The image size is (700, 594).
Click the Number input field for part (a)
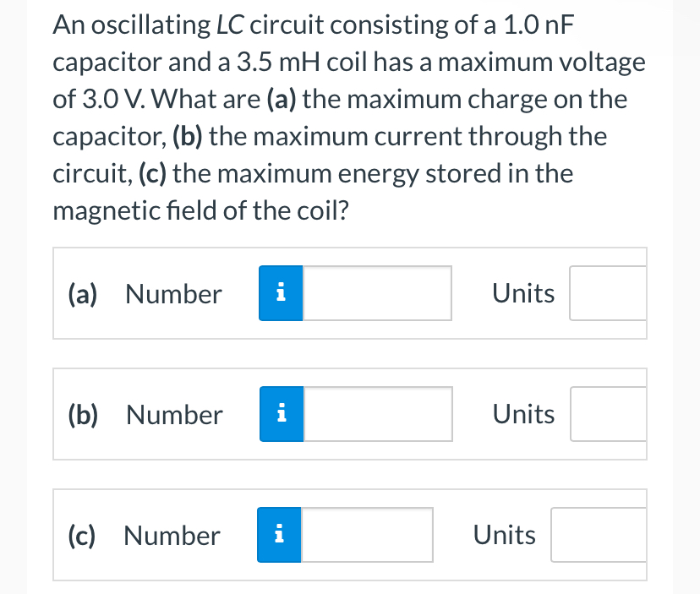pyautogui.click(x=376, y=293)
